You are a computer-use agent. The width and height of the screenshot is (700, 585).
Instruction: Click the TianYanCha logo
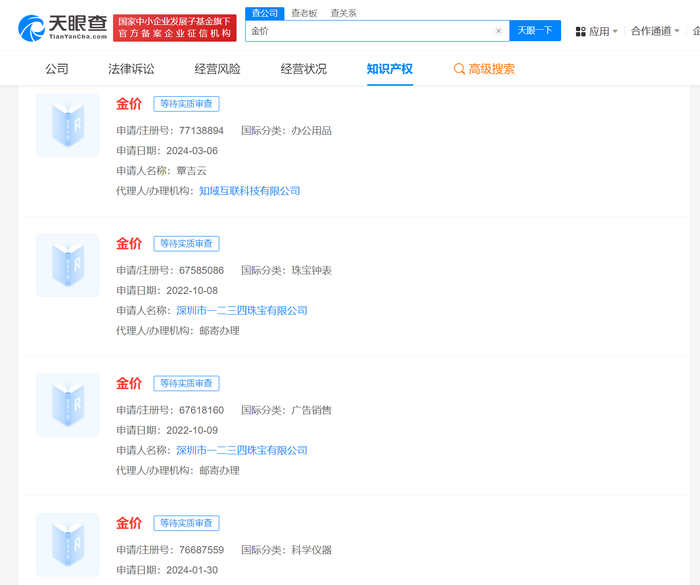tap(62, 28)
